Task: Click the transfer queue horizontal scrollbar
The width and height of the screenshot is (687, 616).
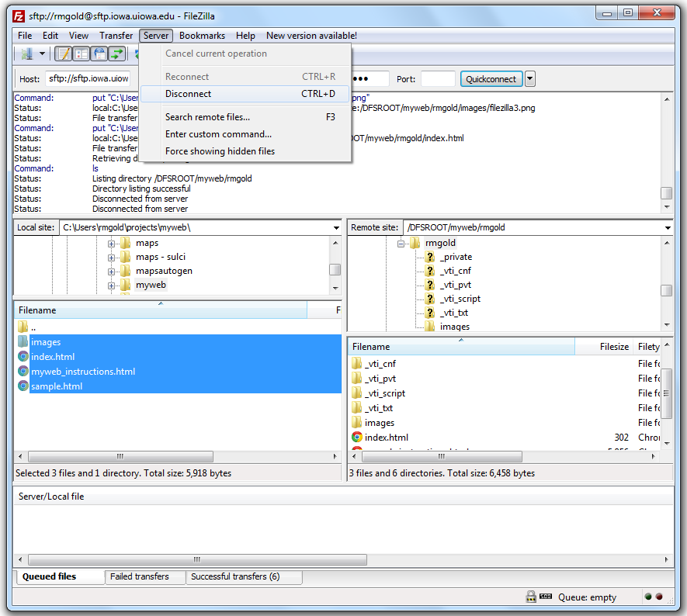Action: [198, 559]
